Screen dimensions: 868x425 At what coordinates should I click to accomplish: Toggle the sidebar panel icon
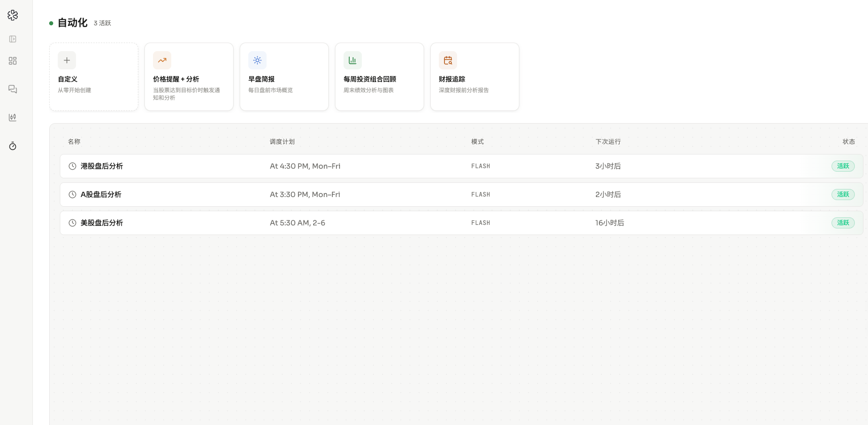click(x=13, y=39)
